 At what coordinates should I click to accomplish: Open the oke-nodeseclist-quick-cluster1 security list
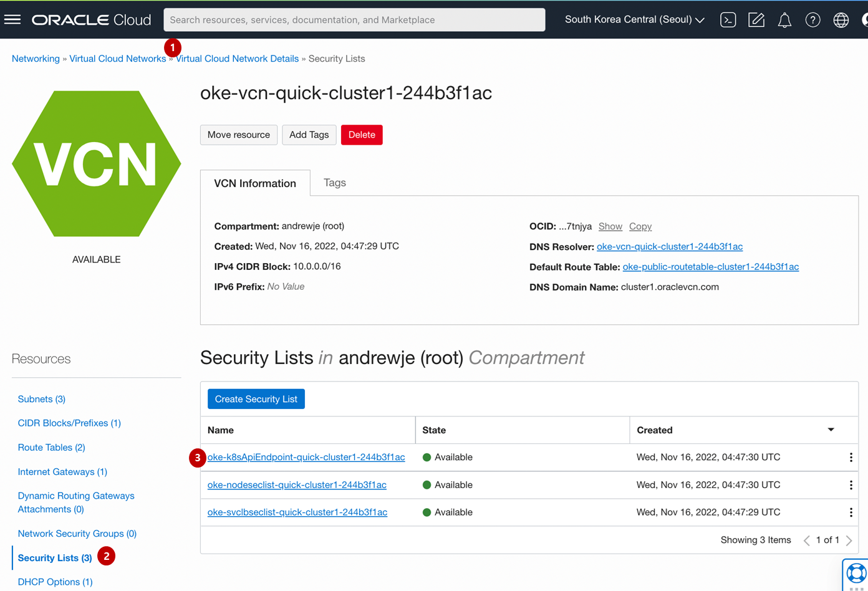(x=297, y=485)
